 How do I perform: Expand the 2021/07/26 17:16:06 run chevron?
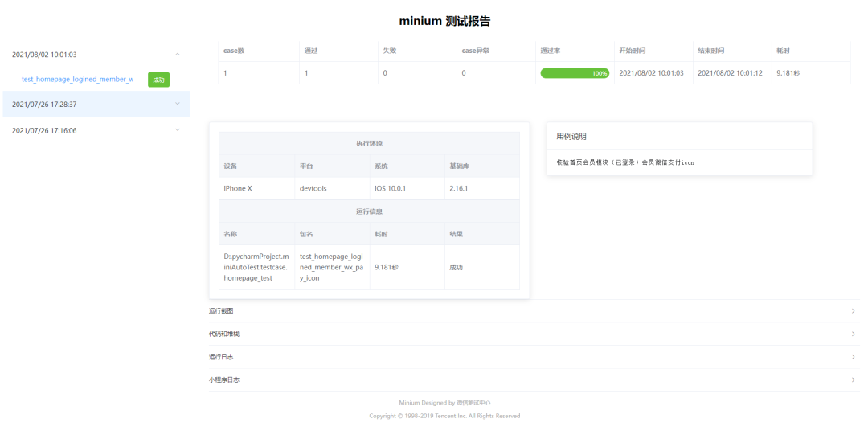(x=177, y=130)
